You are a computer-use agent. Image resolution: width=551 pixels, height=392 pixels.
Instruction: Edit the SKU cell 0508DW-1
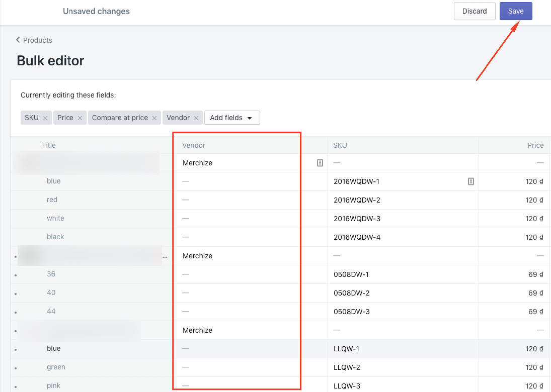pos(403,274)
